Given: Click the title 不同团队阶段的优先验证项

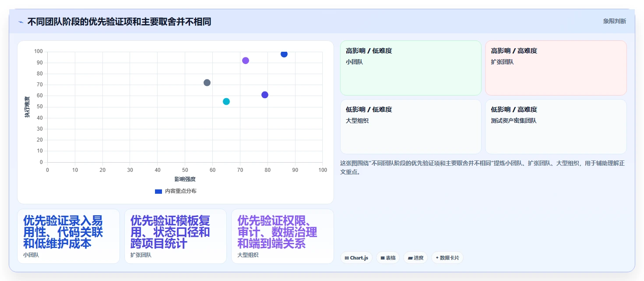Looking at the screenshot, I should pyautogui.click(x=119, y=21).
